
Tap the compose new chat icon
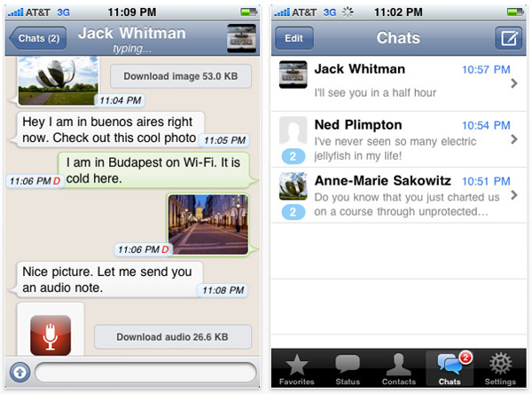pos(509,38)
